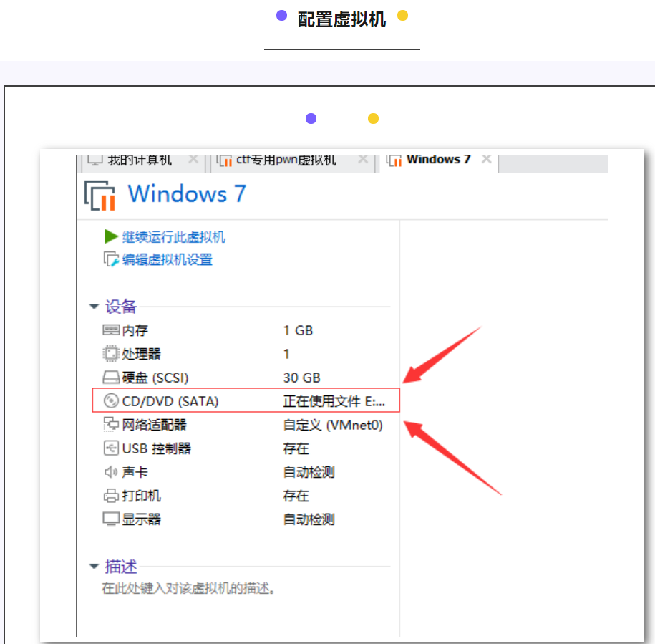The image size is (655, 644).
Task: Collapse the 描述 section triangle
Action: point(94,567)
